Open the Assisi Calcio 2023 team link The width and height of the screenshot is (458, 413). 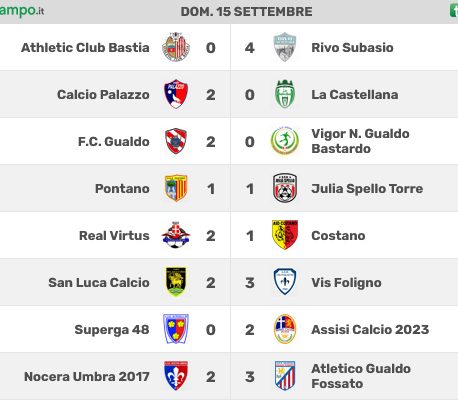click(370, 329)
